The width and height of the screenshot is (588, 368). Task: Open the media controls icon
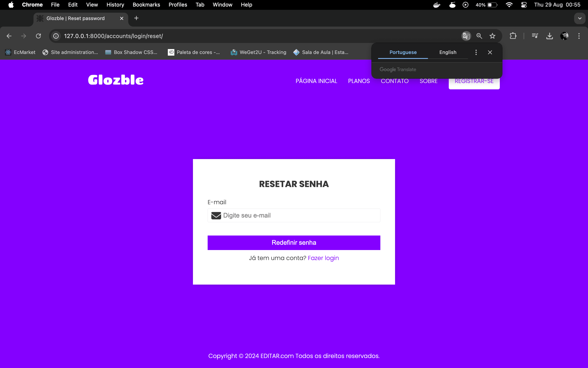click(535, 36)
